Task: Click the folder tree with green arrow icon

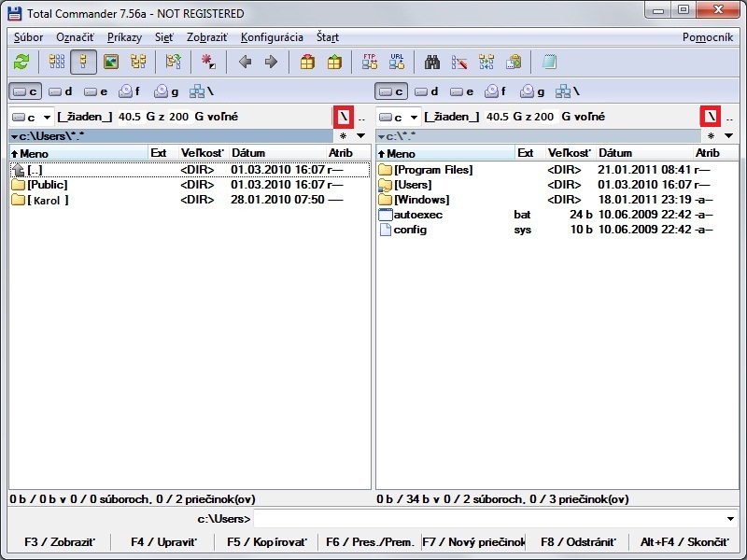Action: tap(174, 62)
